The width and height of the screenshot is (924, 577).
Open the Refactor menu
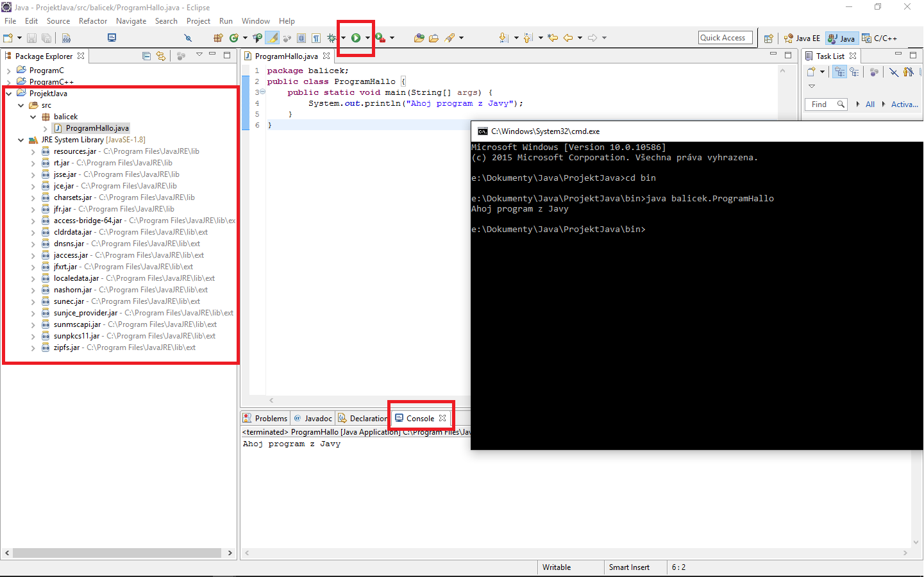93,21
